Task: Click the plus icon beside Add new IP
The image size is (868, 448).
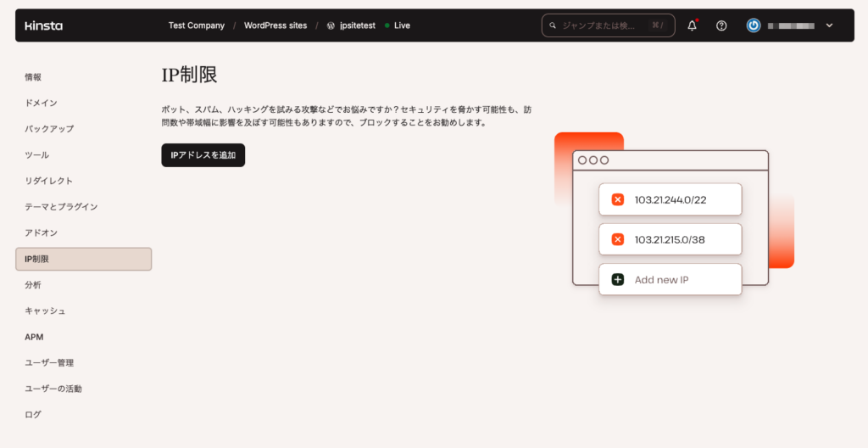Action: pyautogui.click(x=618, y=279)
